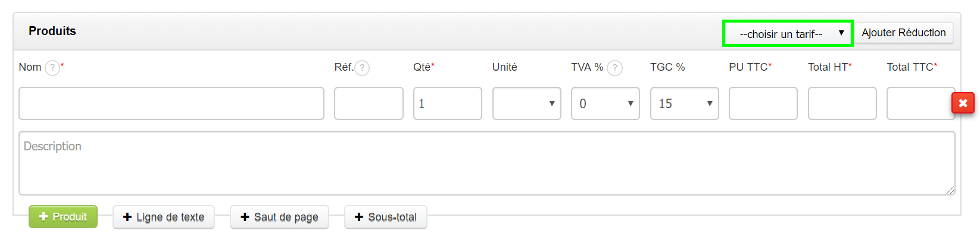The image size is (980, 249).
Task: Click the help icon next to Nom
Action: coord(52,68)
